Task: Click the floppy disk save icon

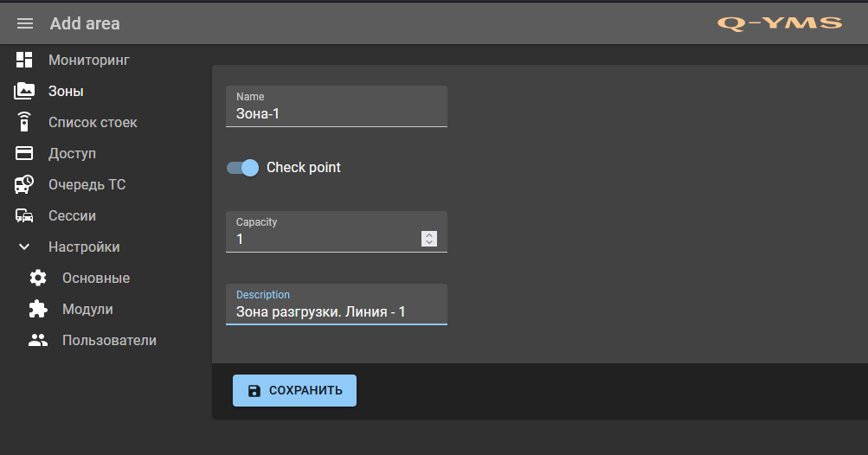Action: coord(254,391)
